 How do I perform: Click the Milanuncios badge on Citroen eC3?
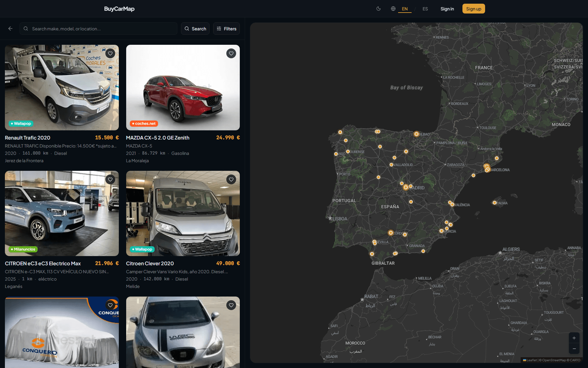(x=23, y=249)
